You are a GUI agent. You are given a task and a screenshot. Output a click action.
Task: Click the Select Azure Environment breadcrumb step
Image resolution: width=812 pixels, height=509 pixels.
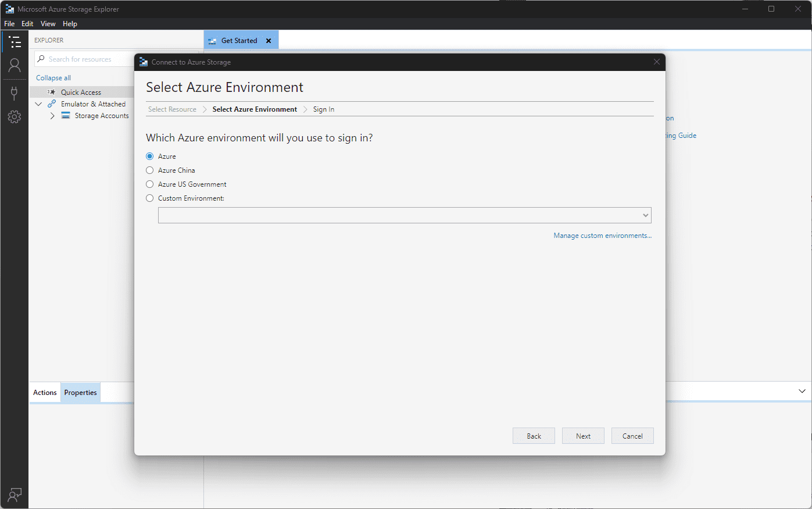(x=255, y=109)
